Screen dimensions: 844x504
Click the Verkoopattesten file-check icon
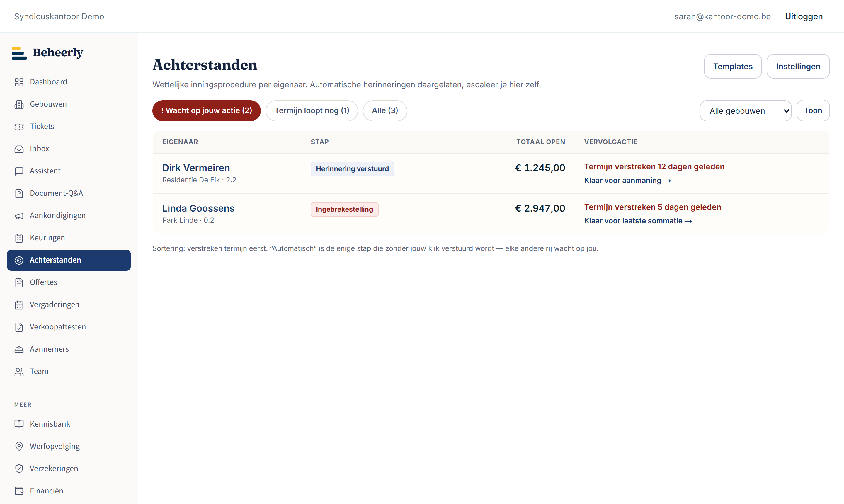click(x=19, y=327)
